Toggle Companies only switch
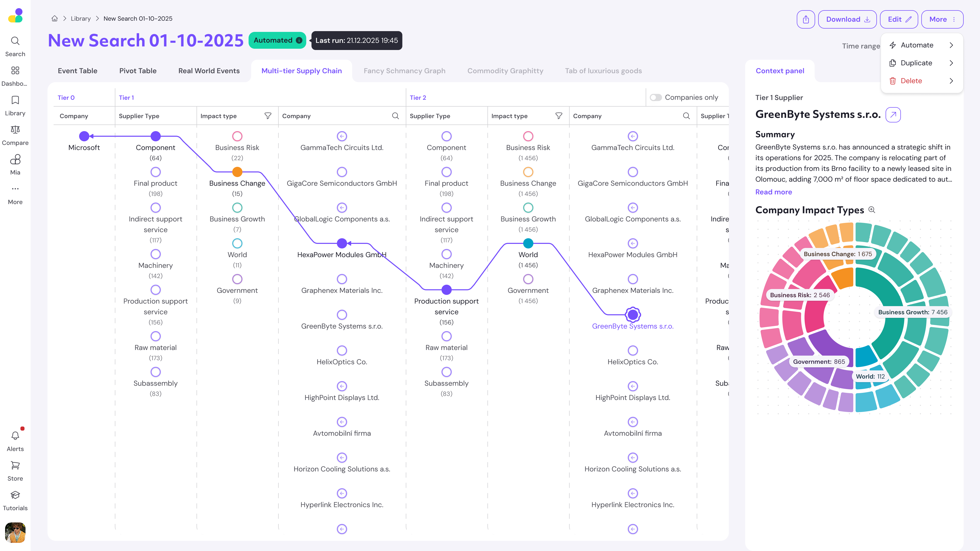This screenshot has height=551, width=980. (655, 98)
